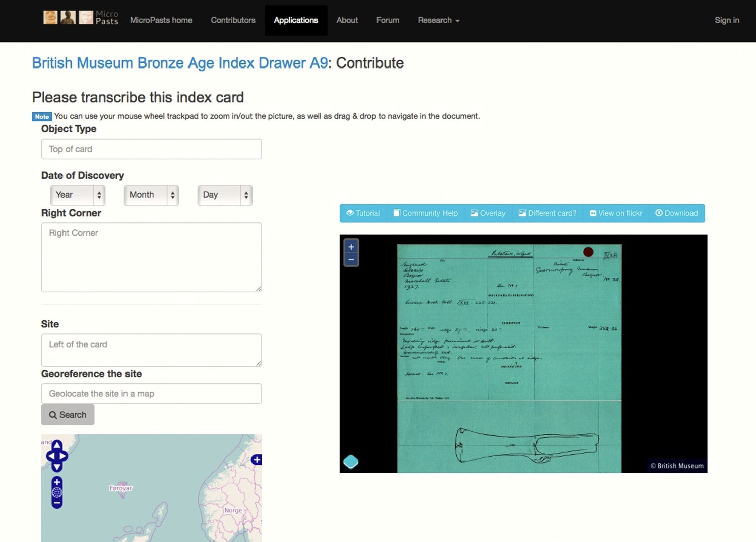Image resolution: width=756 pixels, height=542 pixels.
Task: Focus the Geolocate the site input
Action: (x=151, y=394)
